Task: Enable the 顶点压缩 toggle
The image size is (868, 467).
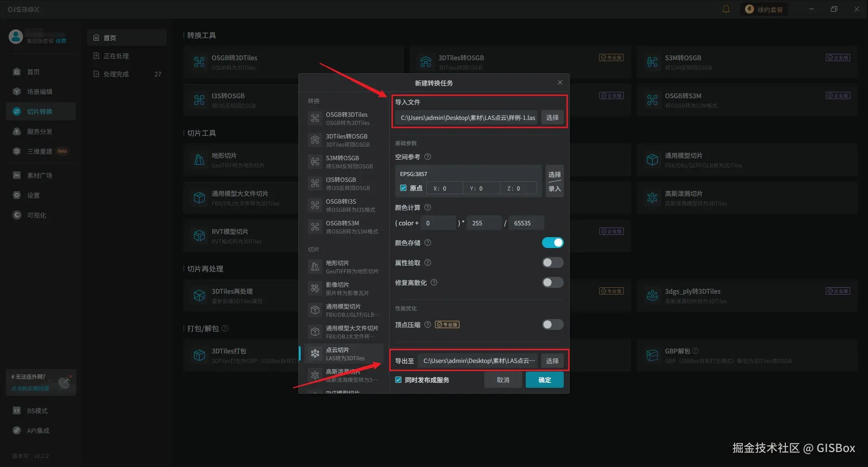Action: [x=552, y=324]
